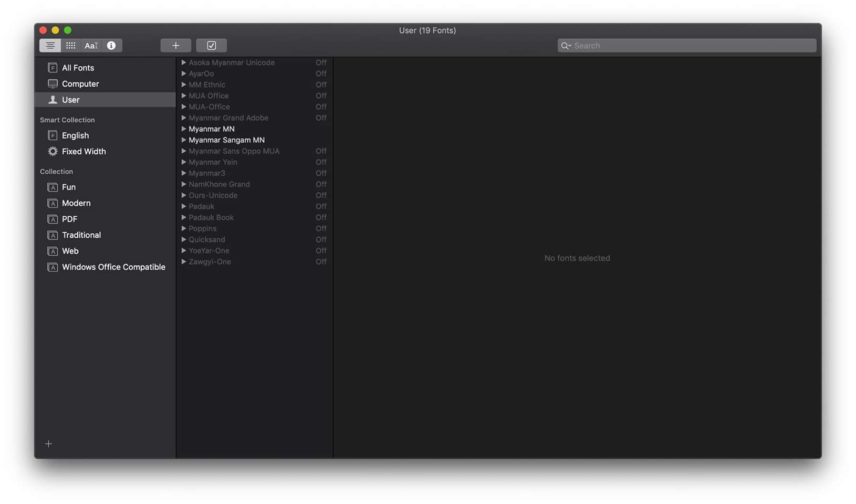The width and height of the screenshot is (856, 504).
Task: Switch to repertoire grid view
Action: pyautogui.click(x=70, y=46)
